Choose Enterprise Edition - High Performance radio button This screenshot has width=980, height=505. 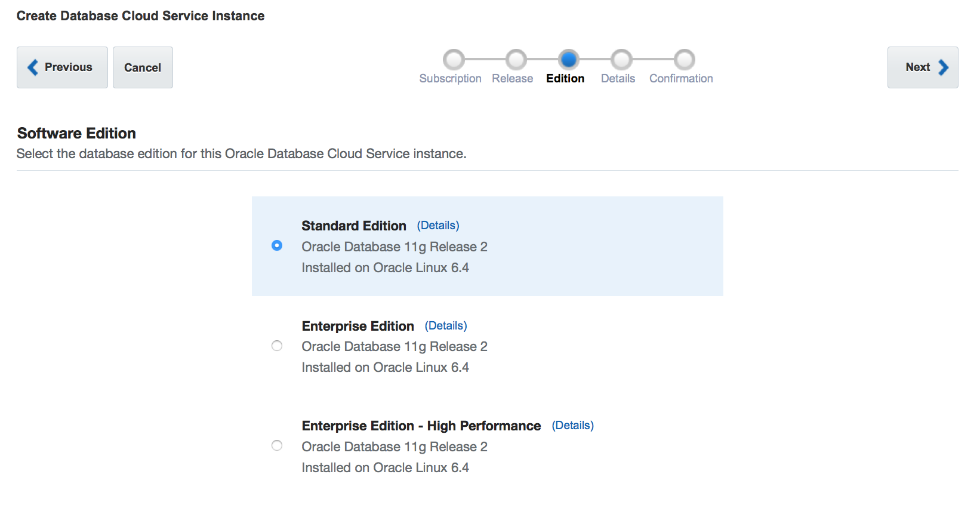(277, 445)
